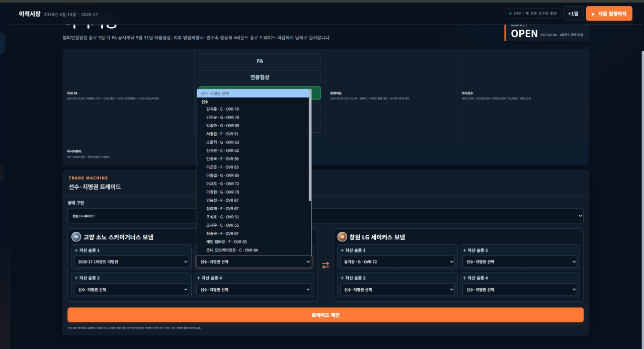Advance one day with +1일 button
The image size is (644, 349).
tap(573, 14)
